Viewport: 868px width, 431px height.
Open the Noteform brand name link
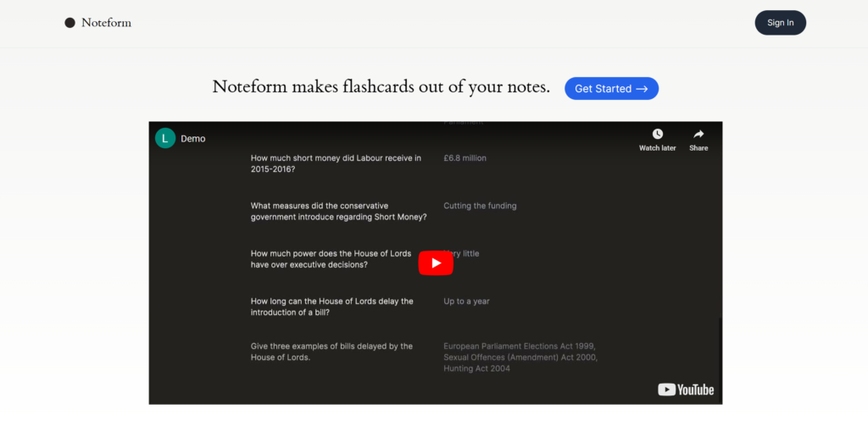pyautogui.click(x=106, y=23)
